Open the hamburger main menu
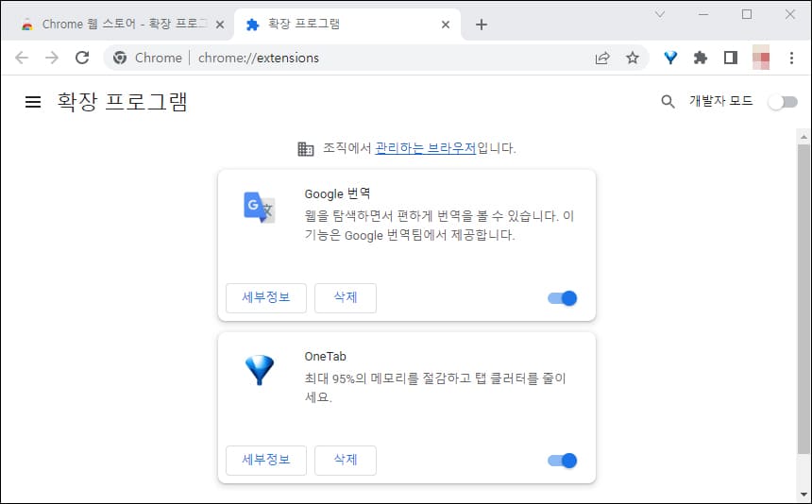Screen dimensions: 812x504 point(33,102)
